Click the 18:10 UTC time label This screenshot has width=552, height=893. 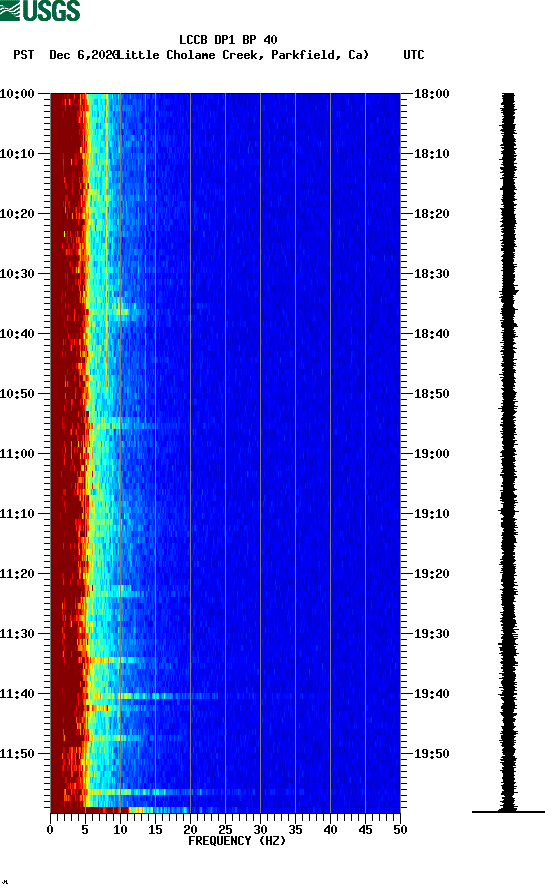[x=432, y=154]
